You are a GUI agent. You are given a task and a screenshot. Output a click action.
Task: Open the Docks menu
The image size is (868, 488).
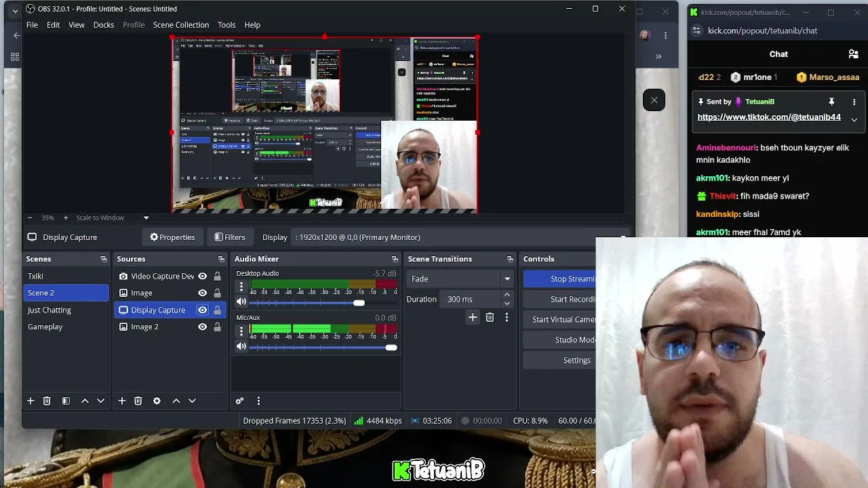tap(104, 24)
